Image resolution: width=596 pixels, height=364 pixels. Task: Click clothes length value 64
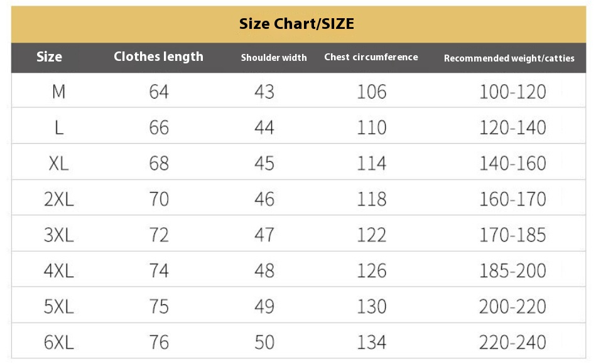point(159,92)
